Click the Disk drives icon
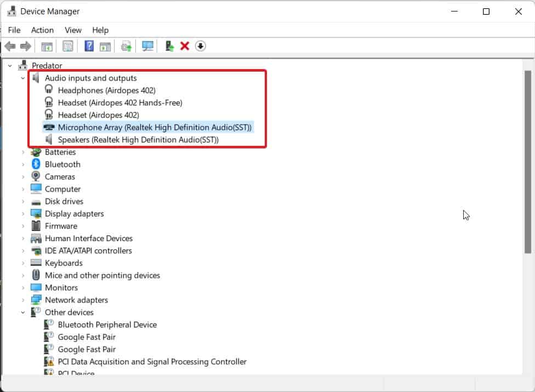 pyautogui.click(x=36, y=202)
